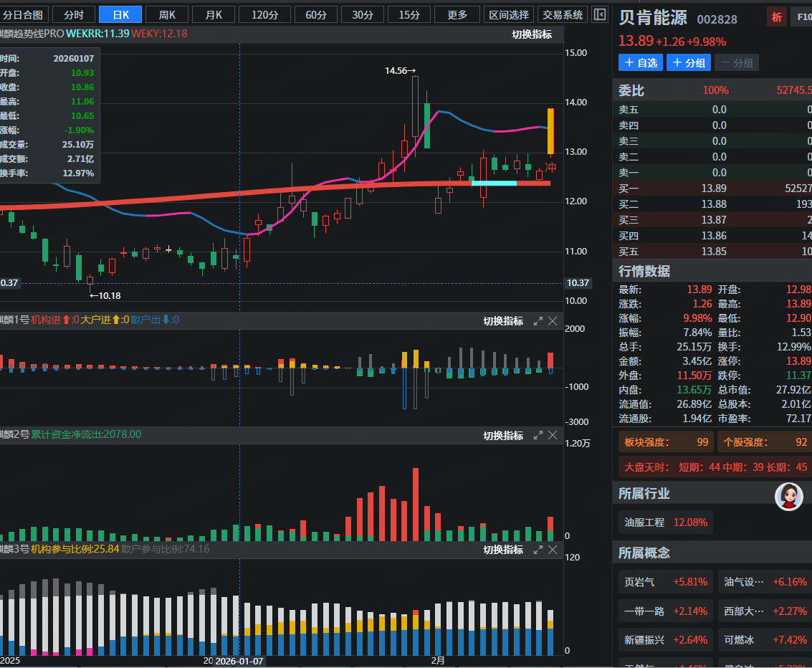812x668 pixels.
Task: Add stock to 自选 watchlist
Action: click(x=641, y=63)
